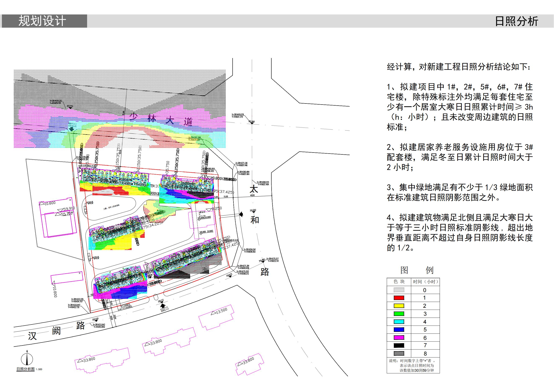554x392 pixels.
Task: Click the black 7-hour legend swatch
Action: [399, 345]
